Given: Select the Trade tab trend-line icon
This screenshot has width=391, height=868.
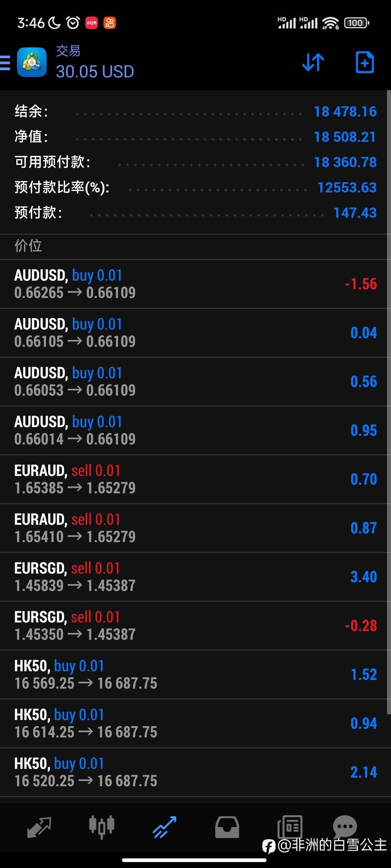Looking at the screenshot, I should (164, 827).
